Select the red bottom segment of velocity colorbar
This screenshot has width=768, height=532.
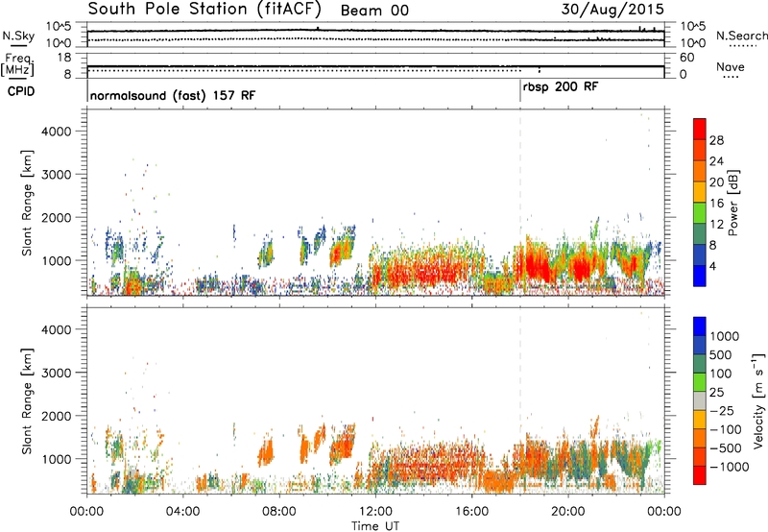coord(700,475)
